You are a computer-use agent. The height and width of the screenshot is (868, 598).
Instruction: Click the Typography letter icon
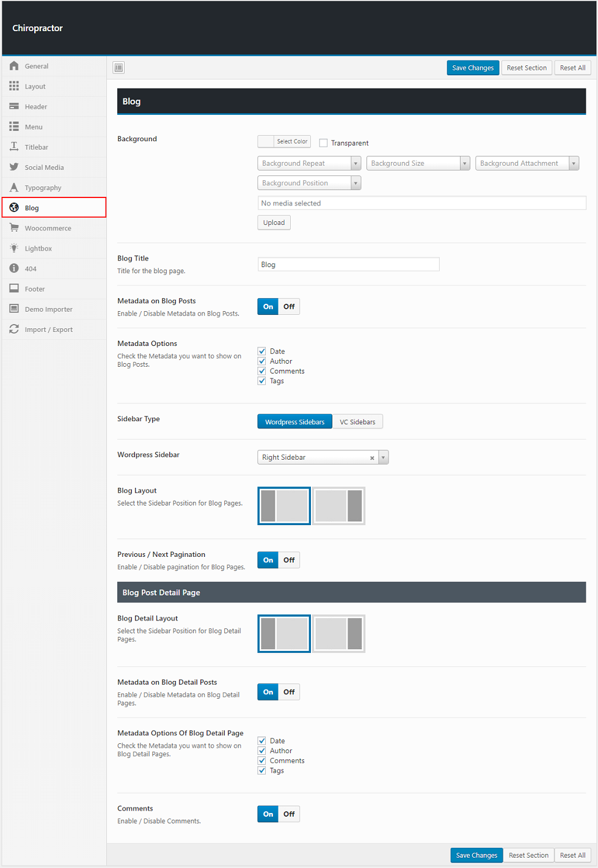pos(14,188)
